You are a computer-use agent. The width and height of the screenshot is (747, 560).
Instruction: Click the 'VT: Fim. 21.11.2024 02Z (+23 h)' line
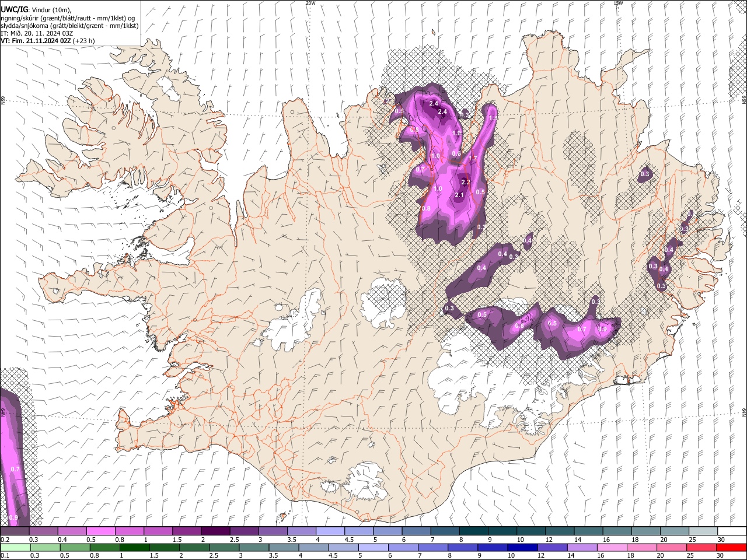click(47, 41)
